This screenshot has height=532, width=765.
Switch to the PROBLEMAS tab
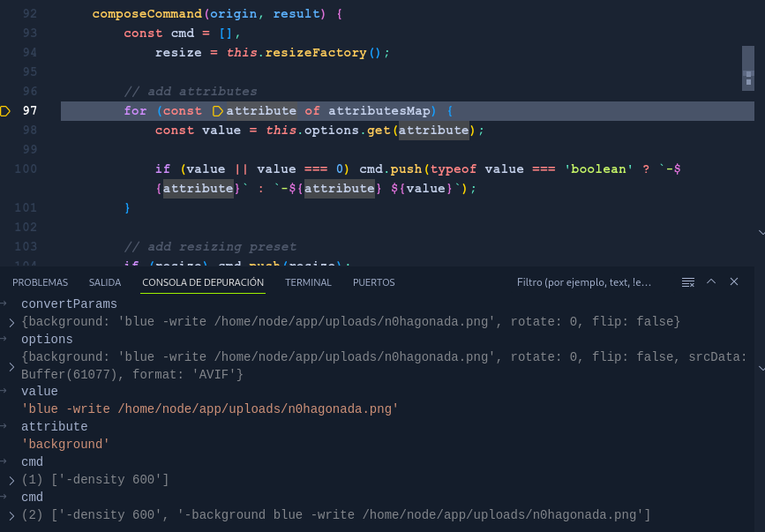pos(40,282)
